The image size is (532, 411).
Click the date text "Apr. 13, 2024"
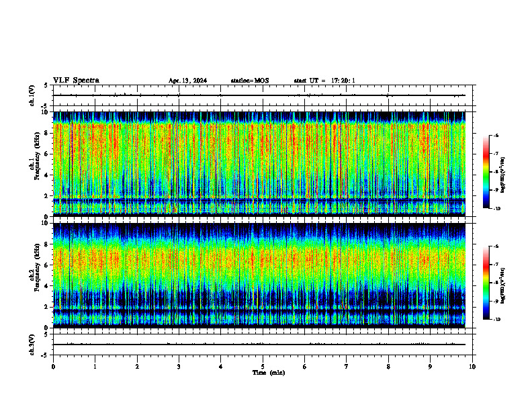[187, 81]
